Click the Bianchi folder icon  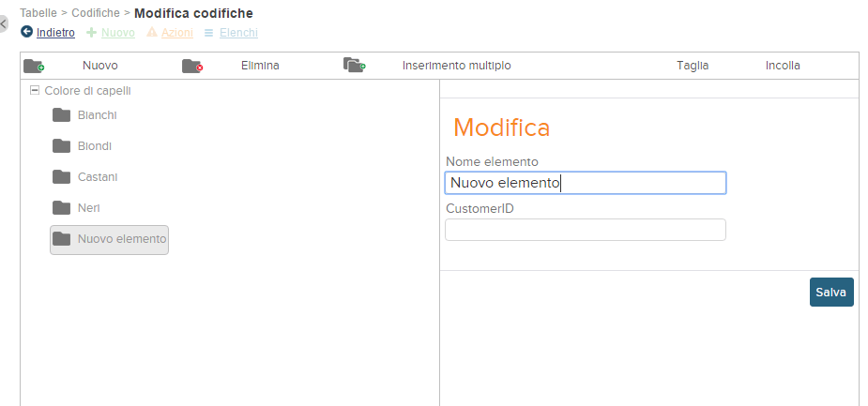pyautogui.click(x=62, y=115)
